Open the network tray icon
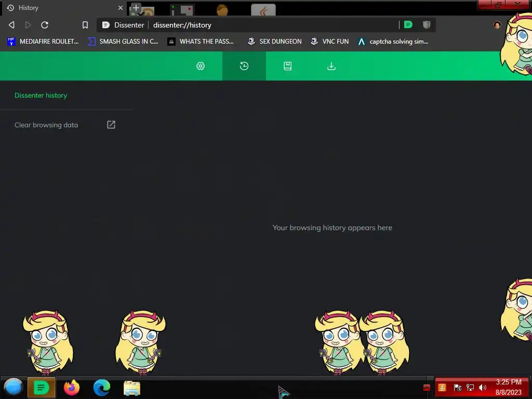Screen dimensions: 532x399 coord(470,388)
